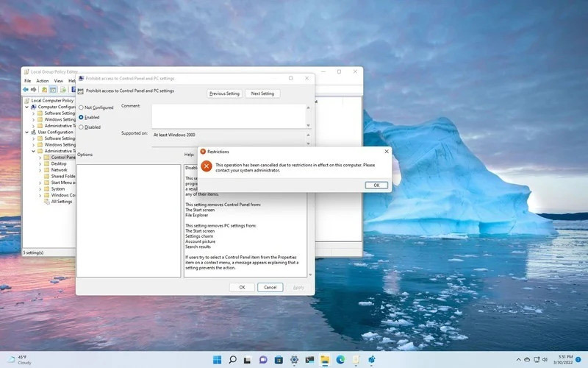Click the User Configuration node icon
This screenshot has height=368, width=588.
(34, 132)
